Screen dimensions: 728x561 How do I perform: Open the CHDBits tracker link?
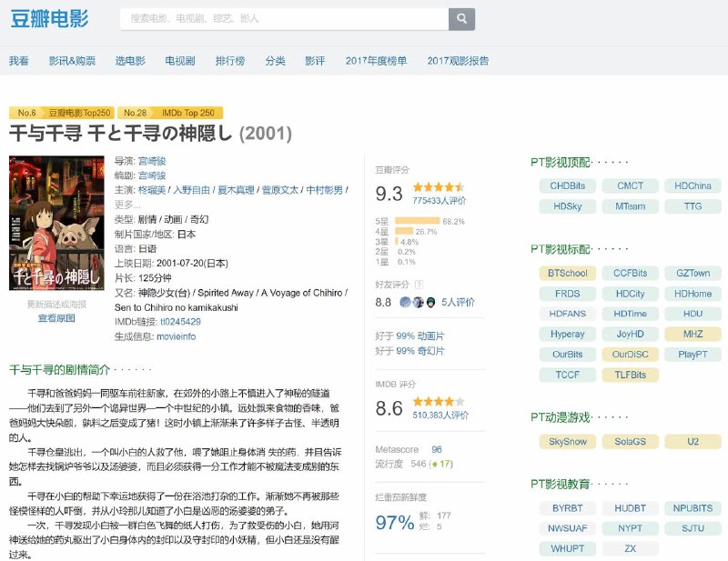click(567, 185)
